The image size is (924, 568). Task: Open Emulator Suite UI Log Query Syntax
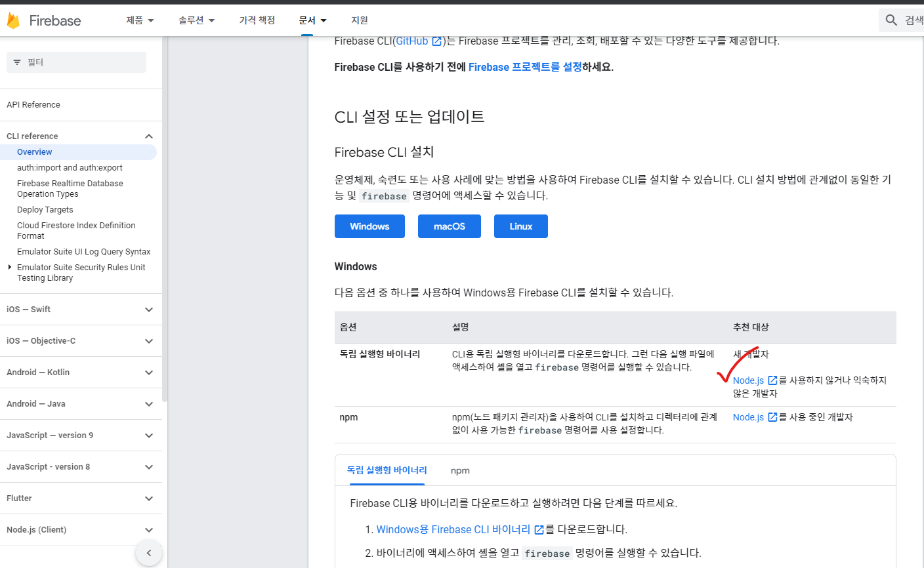(84, 252)
